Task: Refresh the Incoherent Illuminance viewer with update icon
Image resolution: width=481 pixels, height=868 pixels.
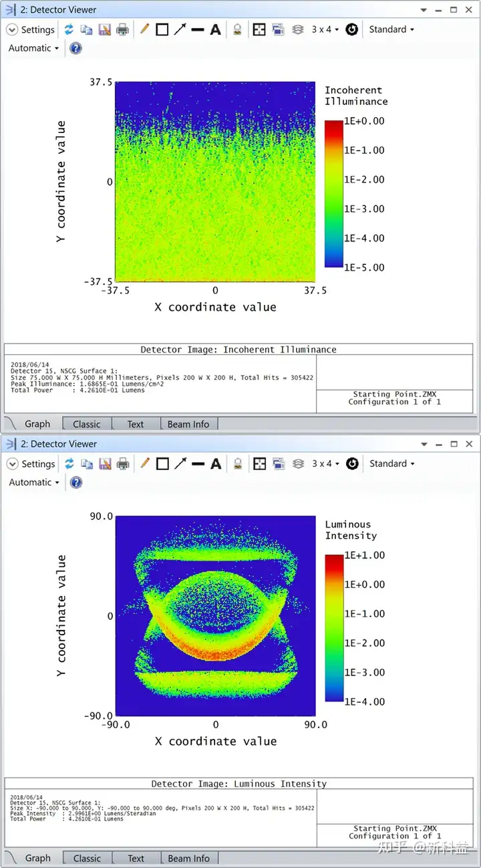Action: (x=69, y=29)
